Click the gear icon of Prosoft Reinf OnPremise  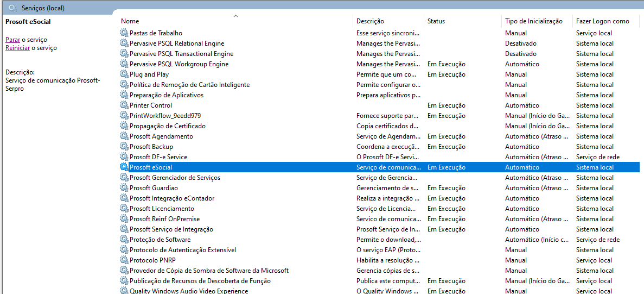[x=124, y=219]
